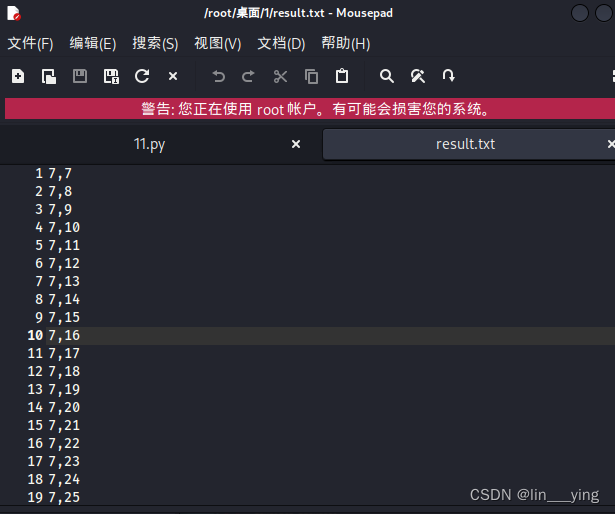The height and width of the screenshot is (514, 615).
Task: Open the new-from-template toolbar icon
Action: click(49, 76)
